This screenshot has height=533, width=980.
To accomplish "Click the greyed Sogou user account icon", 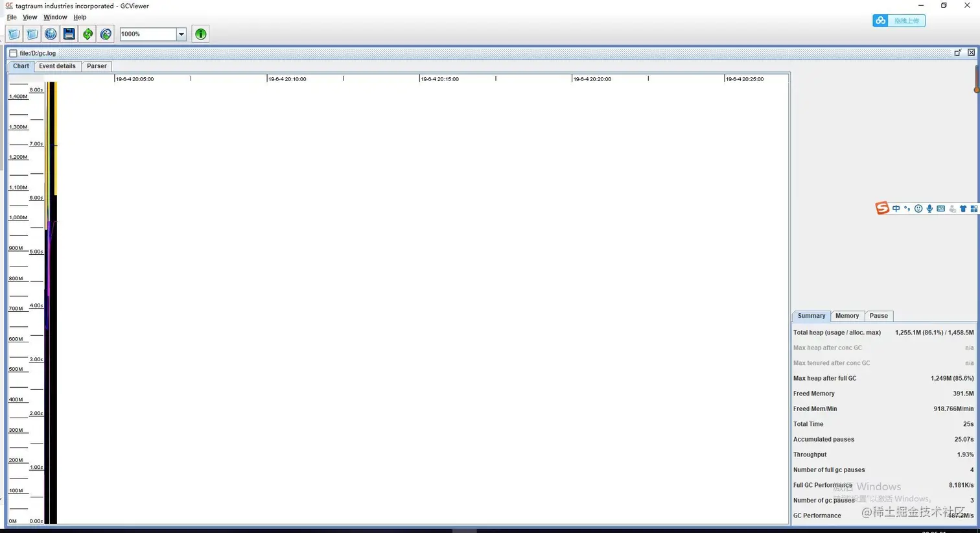I will (x=952, y=209).
